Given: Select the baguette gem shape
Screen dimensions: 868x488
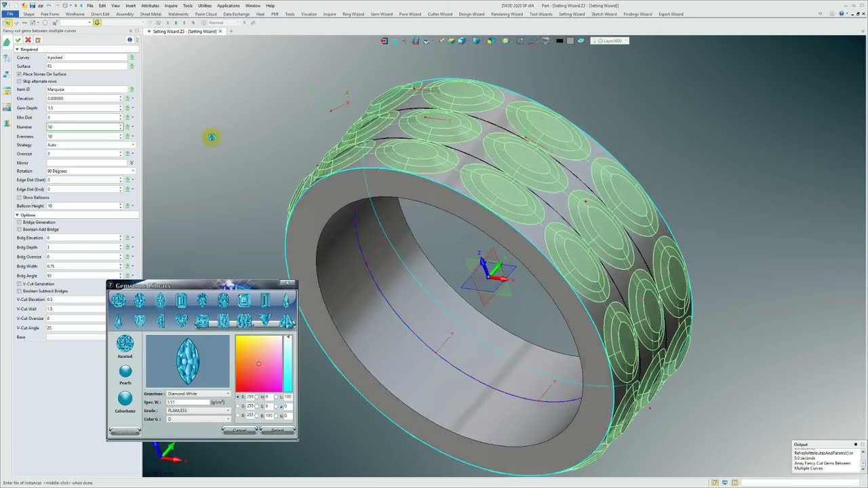Looking at the screenshot, I should click(x=265, y=300).
